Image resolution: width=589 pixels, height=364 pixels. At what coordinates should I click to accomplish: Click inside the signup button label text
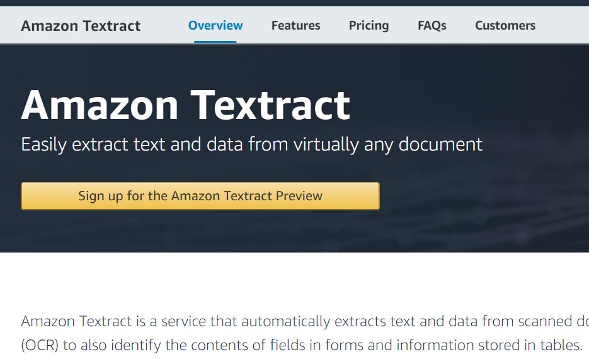200,196
